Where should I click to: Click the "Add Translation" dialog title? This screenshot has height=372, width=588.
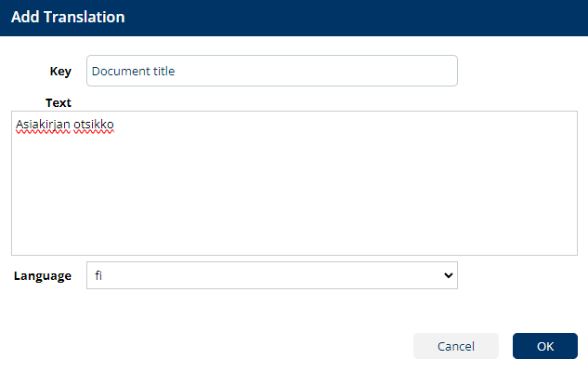coord(68,17)
